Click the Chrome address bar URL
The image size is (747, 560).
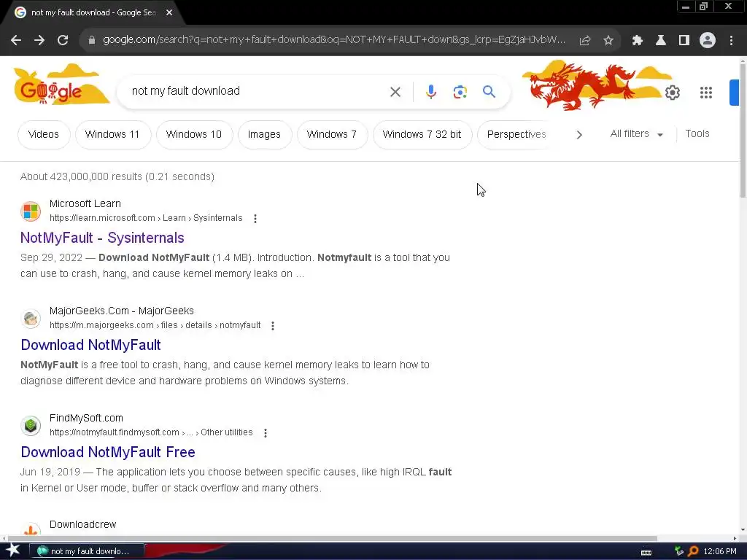(x=333, y=40)
